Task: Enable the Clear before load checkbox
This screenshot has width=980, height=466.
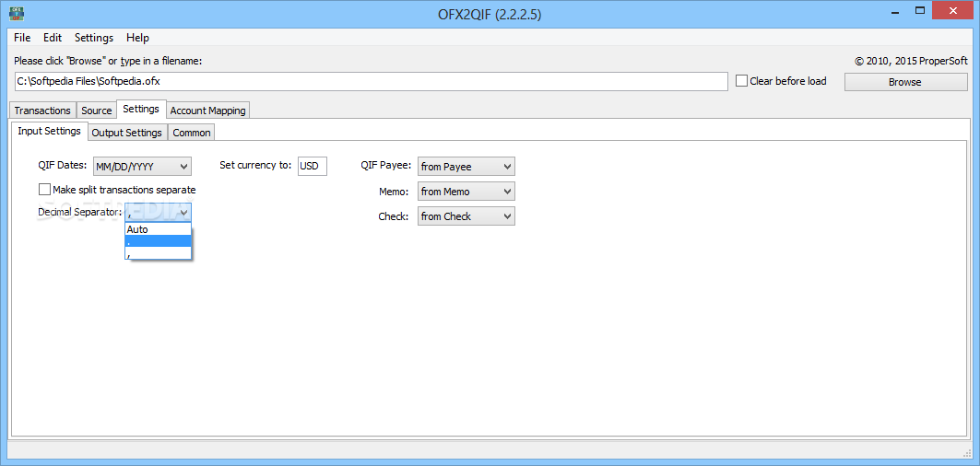Action: [x=742, y=80]
